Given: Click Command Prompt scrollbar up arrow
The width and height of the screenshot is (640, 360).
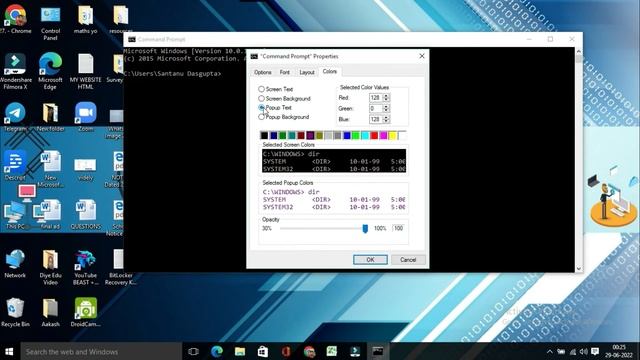Looking at the screenshot, I should coord(578,51).
